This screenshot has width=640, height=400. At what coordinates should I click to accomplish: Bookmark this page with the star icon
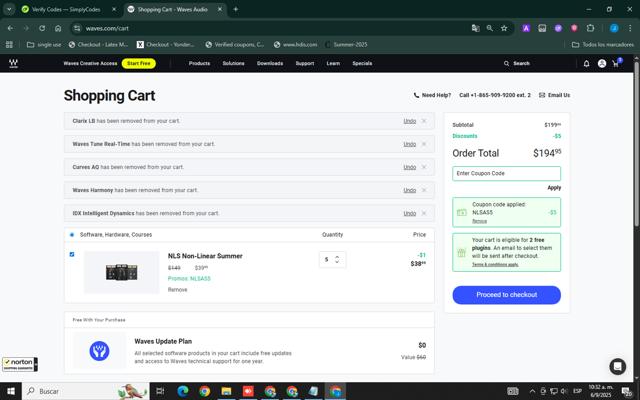[x=504, y=28]
